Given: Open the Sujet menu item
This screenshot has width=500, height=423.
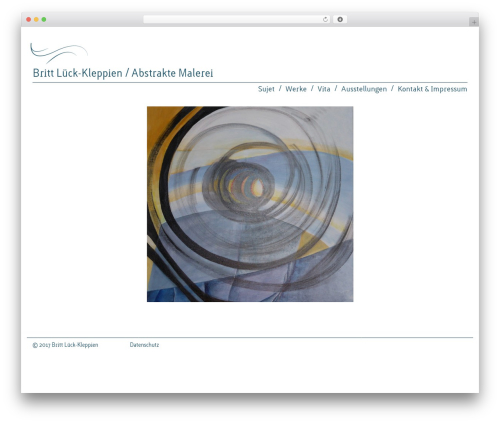Looking at the screenshot, I should [266, 89].
